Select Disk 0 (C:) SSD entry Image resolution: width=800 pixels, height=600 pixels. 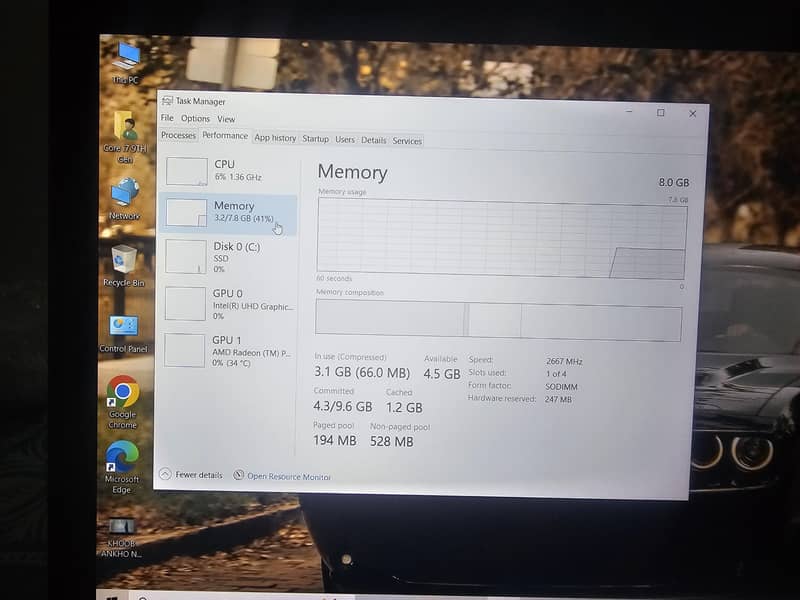tap(228, 257)
